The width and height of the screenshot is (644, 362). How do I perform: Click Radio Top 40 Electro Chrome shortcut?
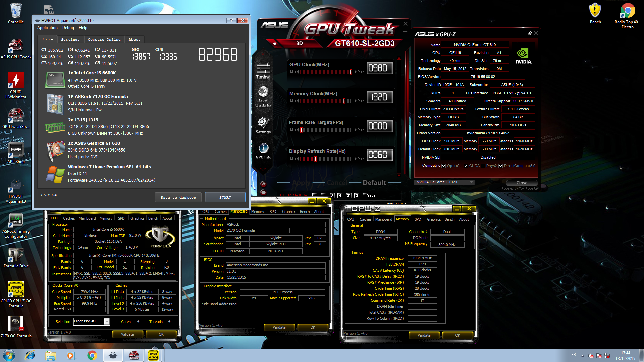[627, 16]
